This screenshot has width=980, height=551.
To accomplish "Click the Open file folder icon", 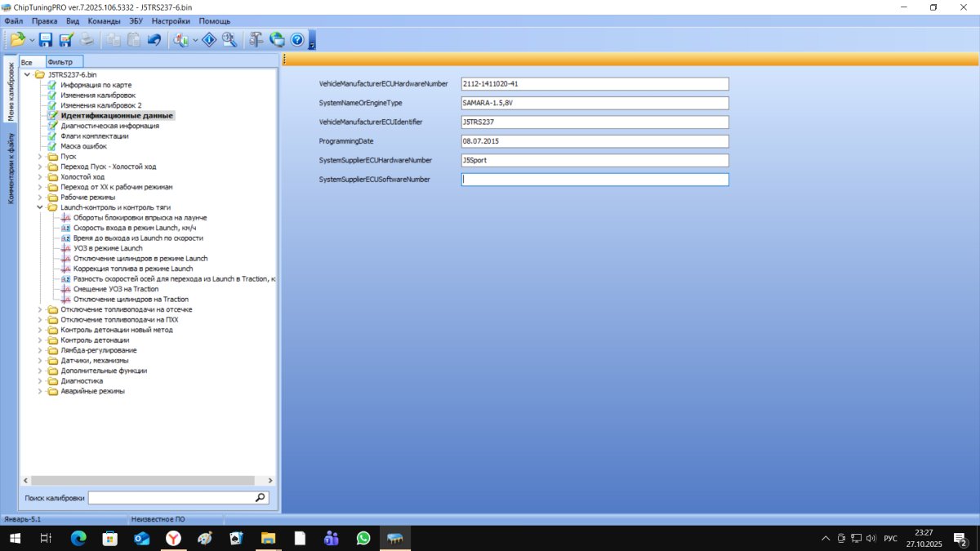I will coord(18,39).
